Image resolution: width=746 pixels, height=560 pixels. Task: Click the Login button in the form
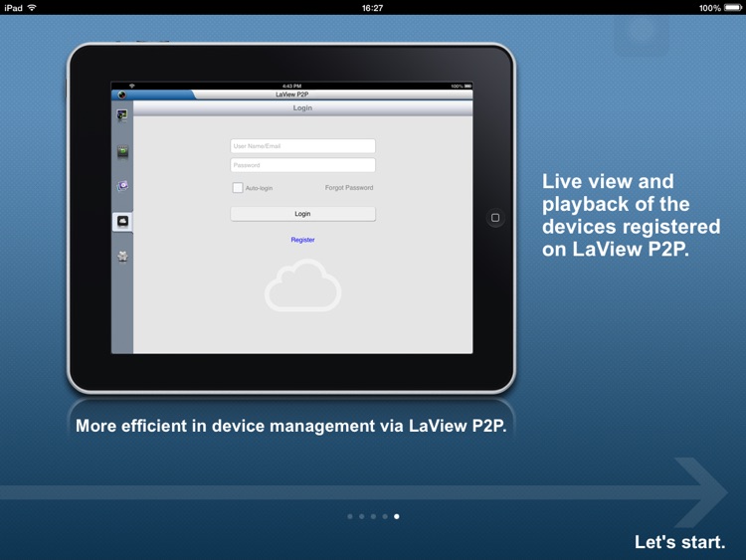302,214
